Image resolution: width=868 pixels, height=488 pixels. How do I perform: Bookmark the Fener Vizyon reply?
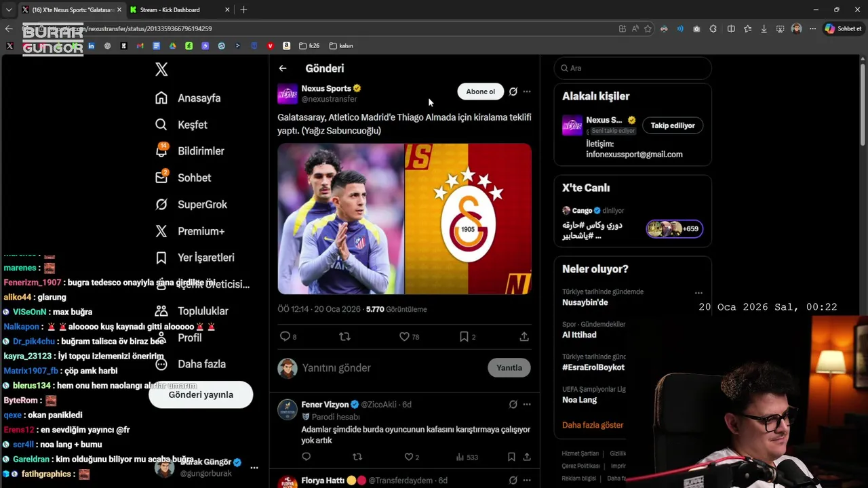tap(511, 457)
